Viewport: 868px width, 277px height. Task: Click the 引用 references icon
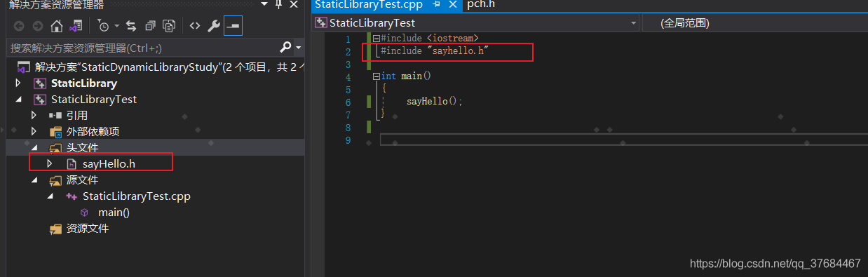click(x=55, y=116)
